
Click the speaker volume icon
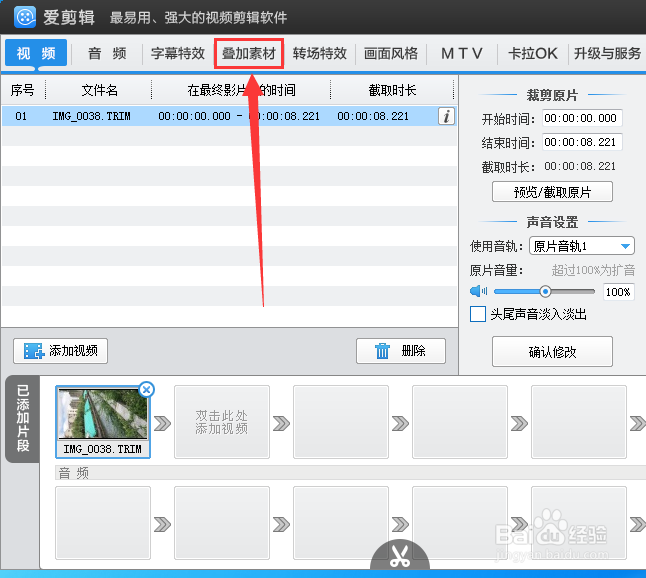478,291
